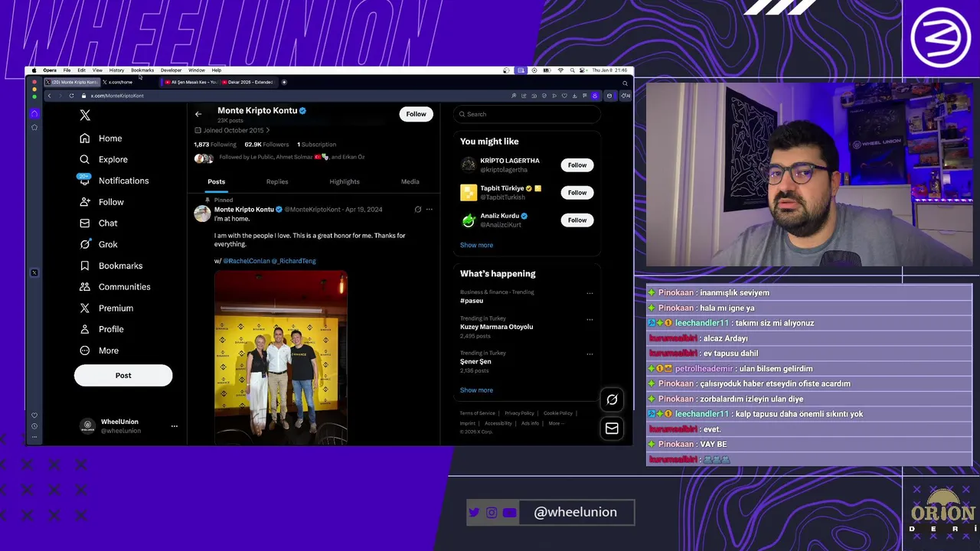
Task: Click the X logo in the sidebar
Action: pos(85,115)
